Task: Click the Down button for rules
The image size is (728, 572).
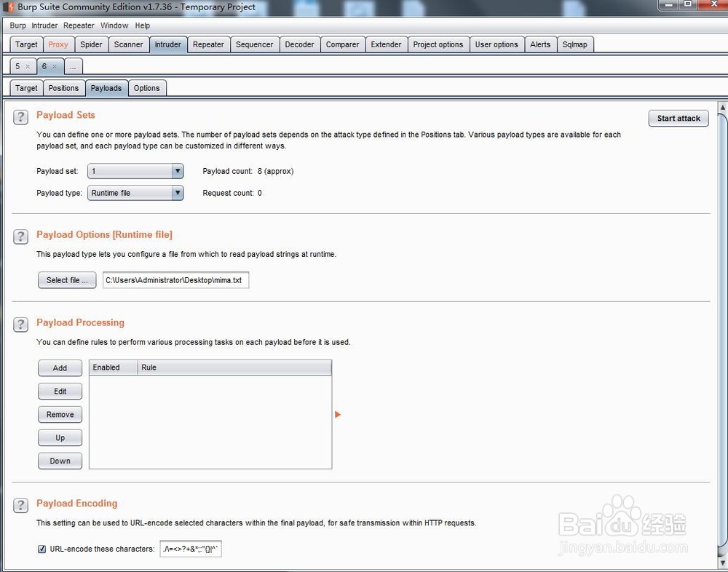Action: [60, 461]
